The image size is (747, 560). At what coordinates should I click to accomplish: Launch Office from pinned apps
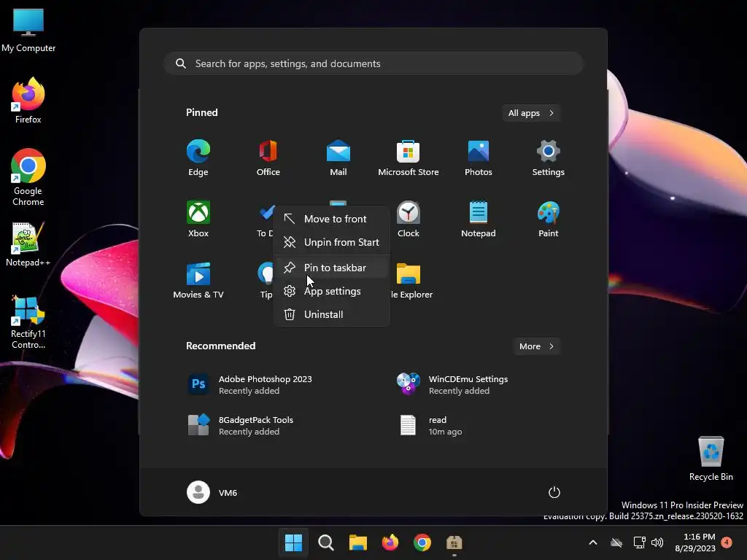(x=268, y=158)
